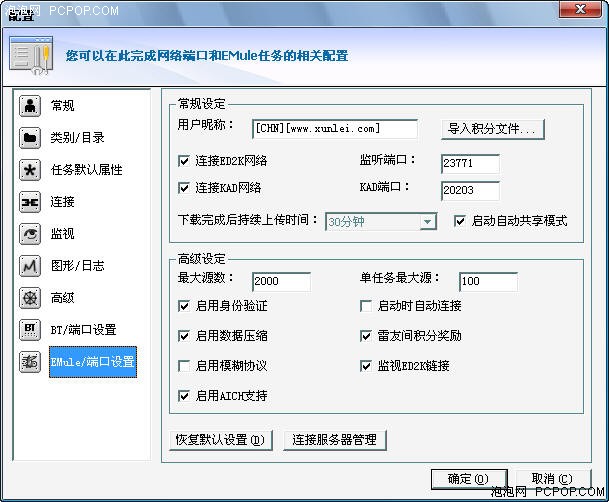Open the 类别/目录 settings page
Image resolution: width=609 pixels, height=502 pixels.
click(77, 137)
